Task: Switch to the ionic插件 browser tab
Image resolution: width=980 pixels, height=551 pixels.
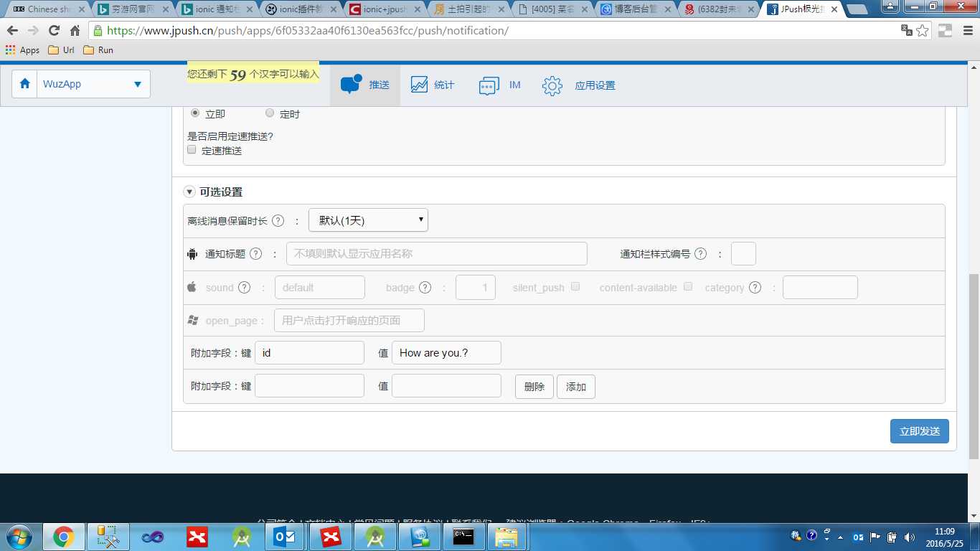Action: pos(300,9)
